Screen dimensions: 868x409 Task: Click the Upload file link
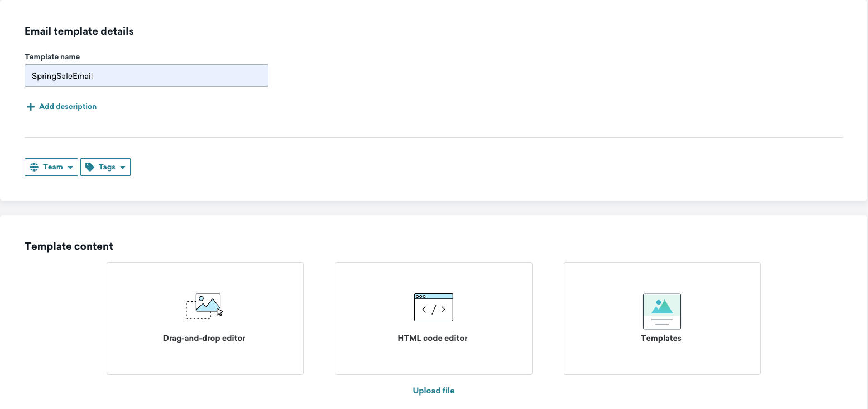(x=434, y=391)
